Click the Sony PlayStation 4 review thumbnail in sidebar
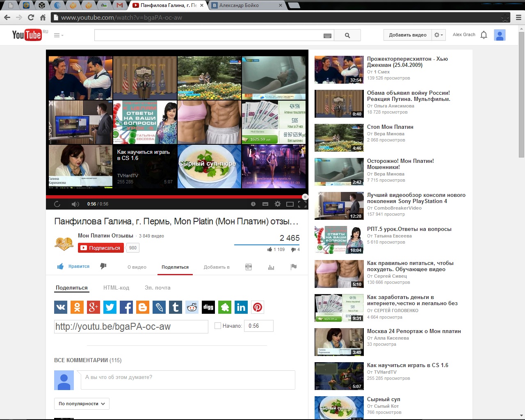Screen dimensions: 525x420 click(339, 206)
